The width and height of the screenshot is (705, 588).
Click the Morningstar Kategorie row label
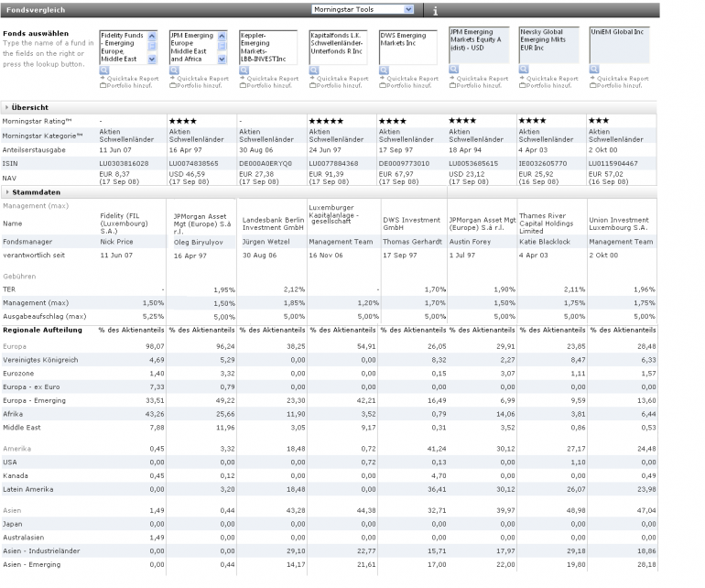click(x=43, y=136)
